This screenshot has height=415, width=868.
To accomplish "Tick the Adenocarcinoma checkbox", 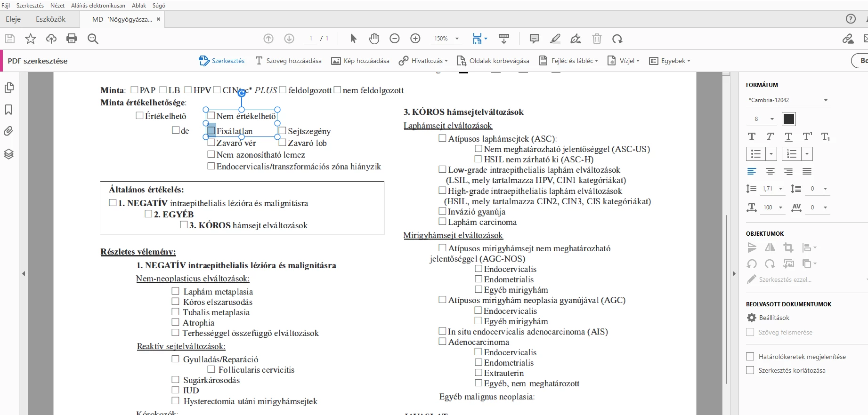I will (442, 342).
